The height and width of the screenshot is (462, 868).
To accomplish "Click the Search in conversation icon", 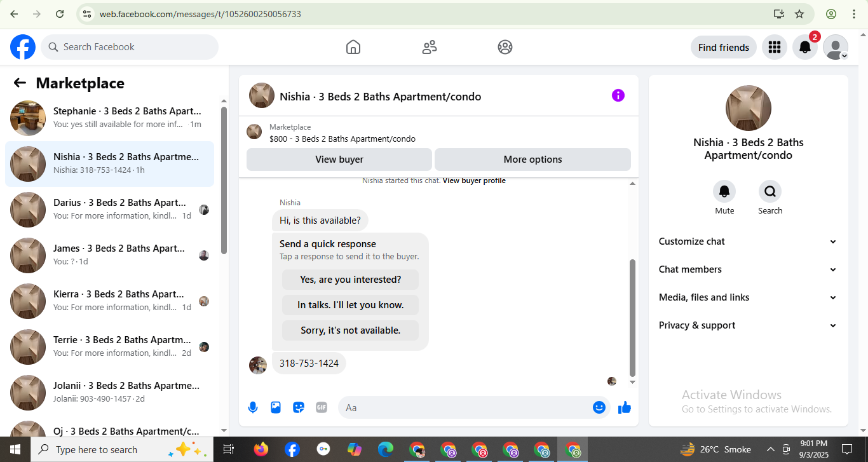I will 770,191.
